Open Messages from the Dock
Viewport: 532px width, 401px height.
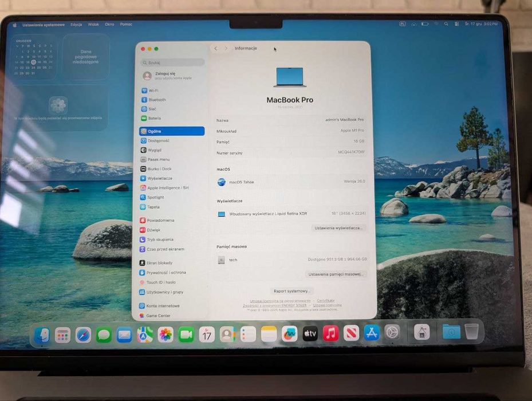tap(104, 336)
